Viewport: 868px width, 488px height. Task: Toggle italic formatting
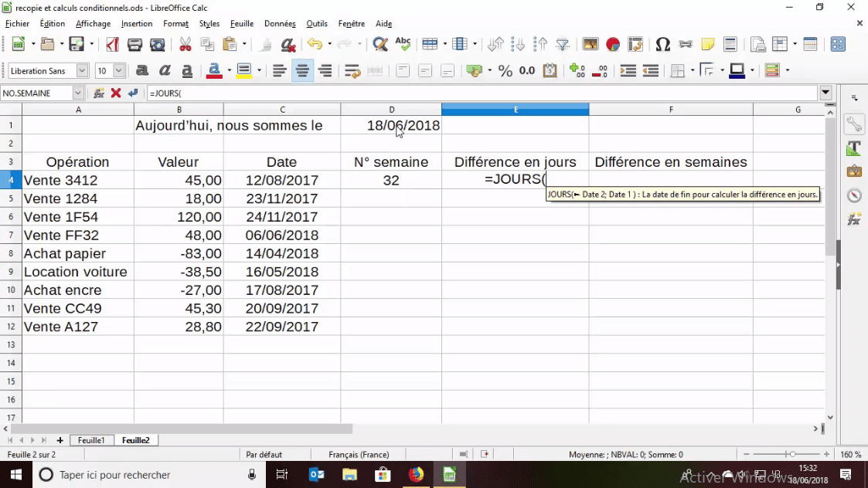(x=164, y=70)
